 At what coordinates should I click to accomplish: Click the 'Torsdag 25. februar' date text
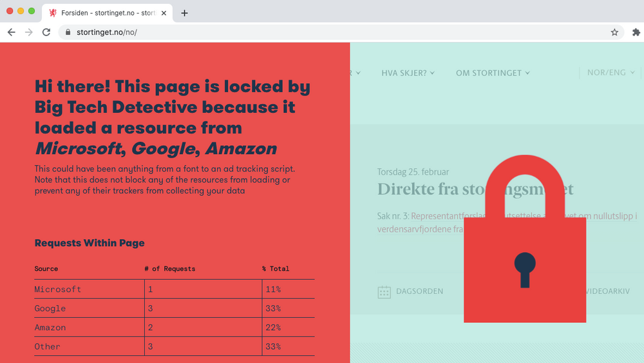tap(413, 172)
